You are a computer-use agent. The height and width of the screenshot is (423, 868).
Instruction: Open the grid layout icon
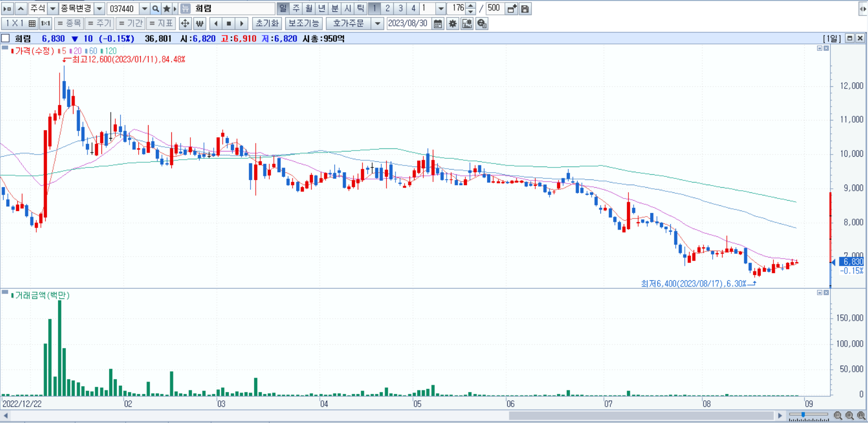coord(32,23)
